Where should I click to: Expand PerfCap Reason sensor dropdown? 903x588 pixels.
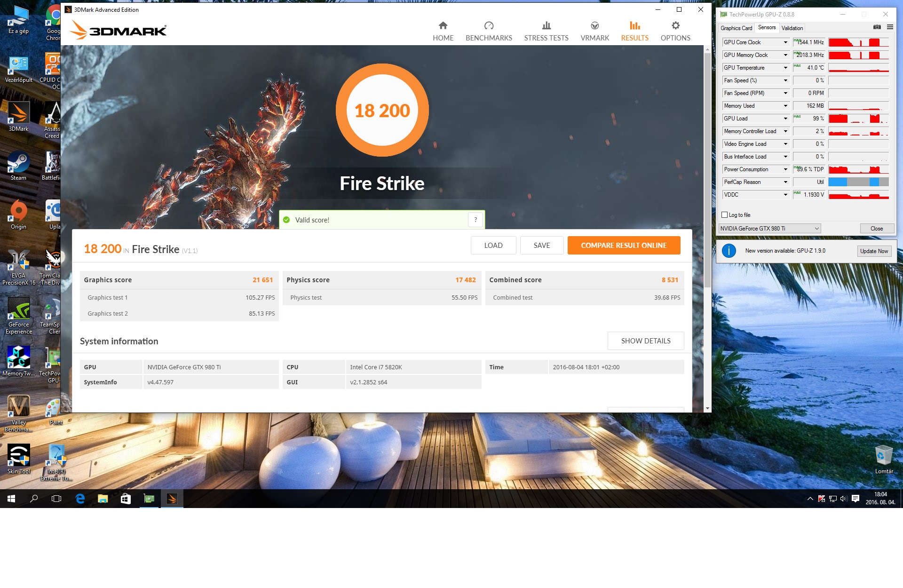(x=785, y=182)
